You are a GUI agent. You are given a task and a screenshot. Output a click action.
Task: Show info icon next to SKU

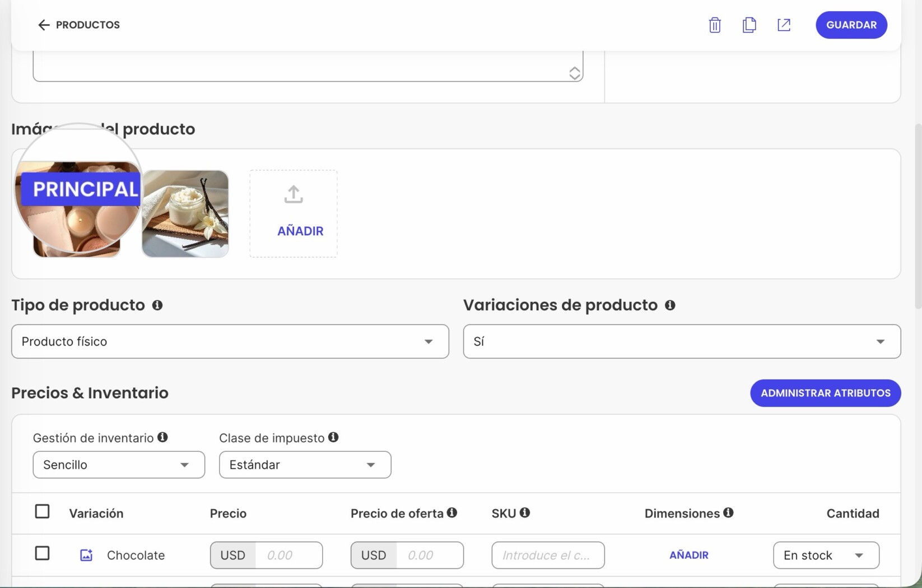[x=525, y=512]
